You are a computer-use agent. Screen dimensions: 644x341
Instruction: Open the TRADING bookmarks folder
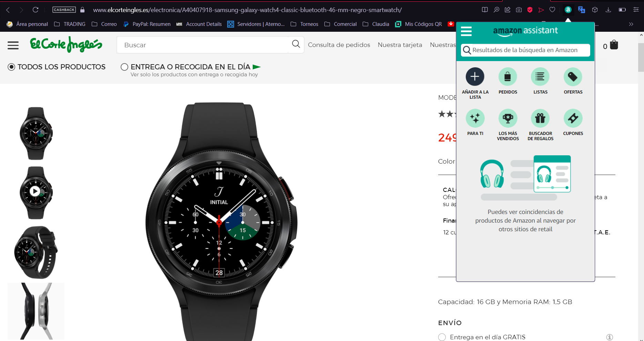70,24
